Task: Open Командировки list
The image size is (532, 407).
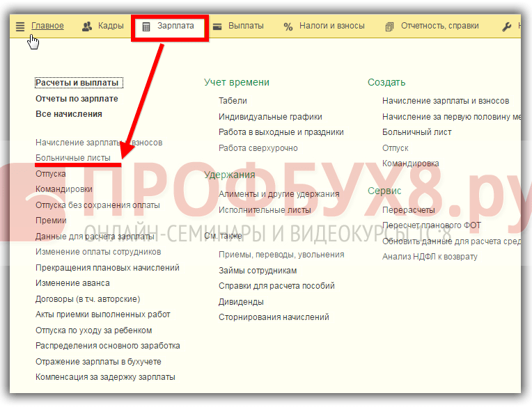Action: 64,189
